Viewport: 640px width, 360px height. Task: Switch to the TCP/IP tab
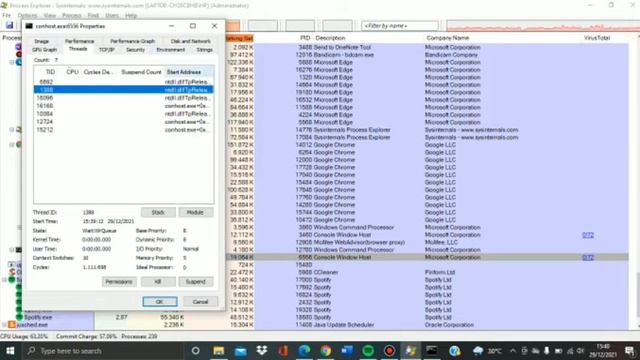coord(107,50)
